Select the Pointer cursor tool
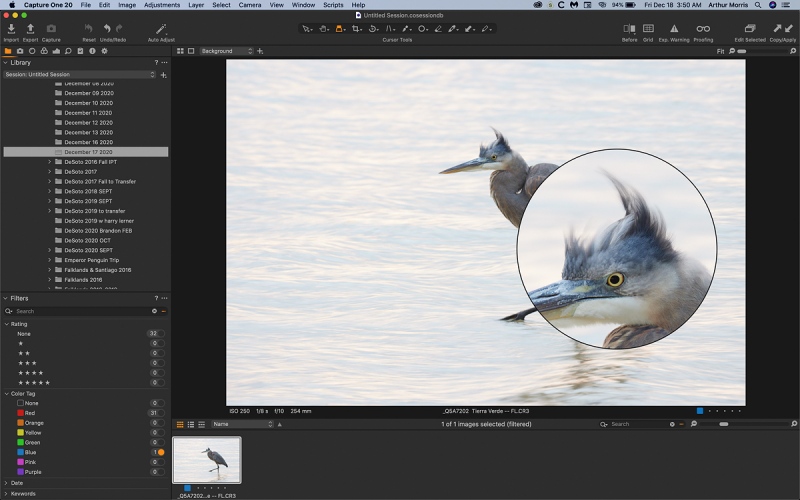Image resolution: width=800 pixels, height=500 pixels. (x=307, y=29)
